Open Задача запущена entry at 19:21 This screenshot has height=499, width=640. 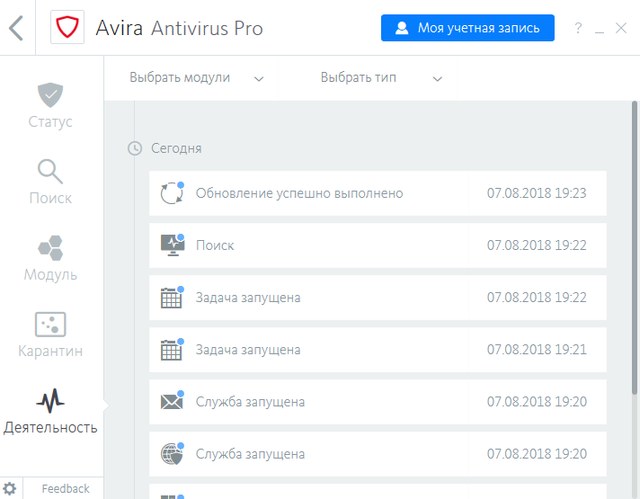click(x=378, y=350)
